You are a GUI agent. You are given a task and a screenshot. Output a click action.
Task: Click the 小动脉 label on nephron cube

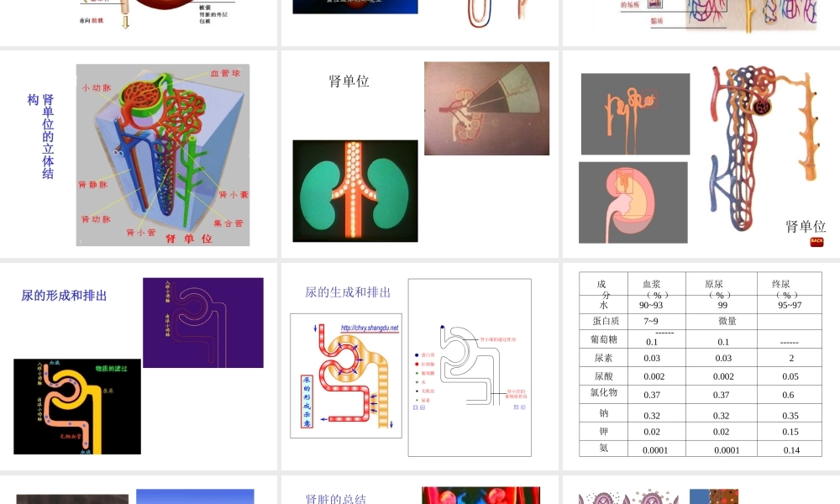pyautogui.click(x=97, y=87)
